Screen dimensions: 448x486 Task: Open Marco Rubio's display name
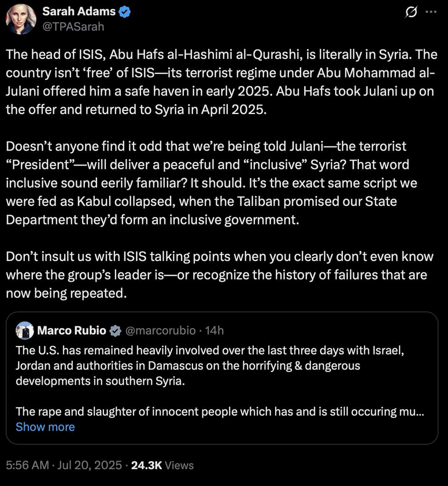[72, 330]
